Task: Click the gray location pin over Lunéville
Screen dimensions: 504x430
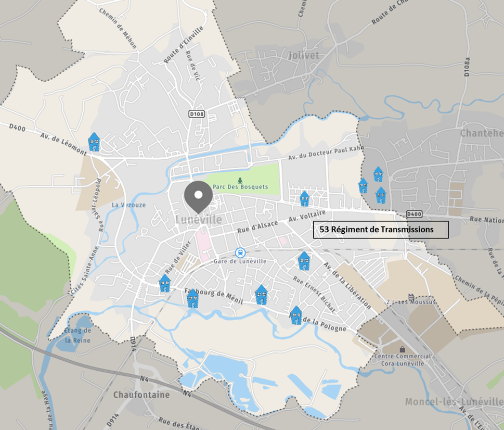Action: [x=198, y=197]
